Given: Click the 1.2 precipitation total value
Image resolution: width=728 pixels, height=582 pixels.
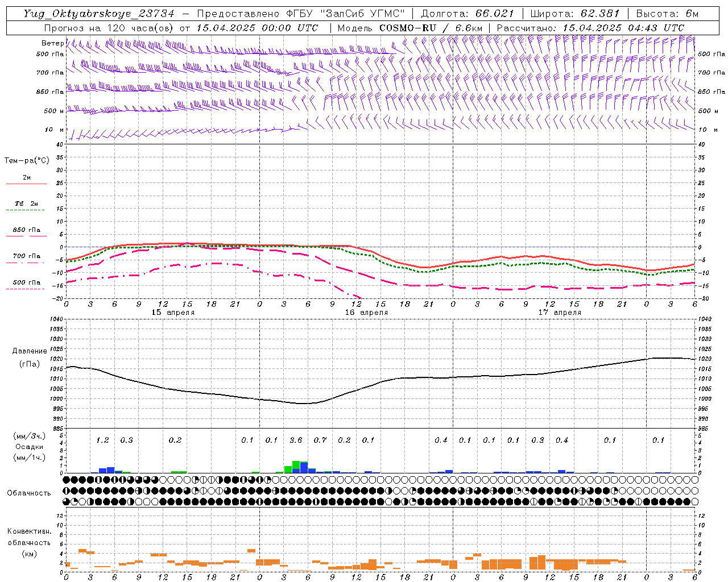Looking at the screenshot, I should coord(102,440).
